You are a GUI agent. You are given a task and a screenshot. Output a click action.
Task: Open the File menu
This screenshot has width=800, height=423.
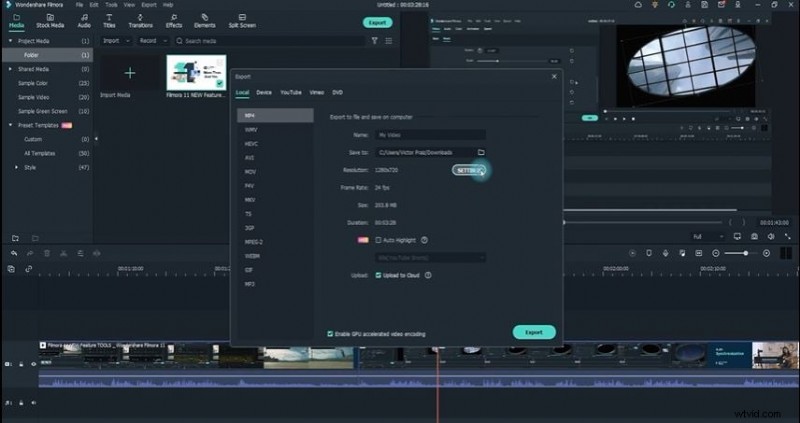pos(79,5)
